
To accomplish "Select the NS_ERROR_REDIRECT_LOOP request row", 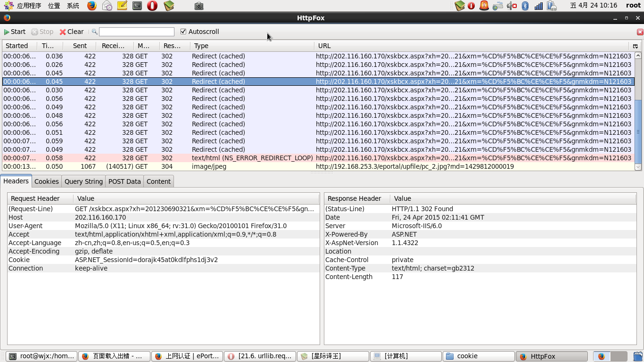I will [318, 158].
